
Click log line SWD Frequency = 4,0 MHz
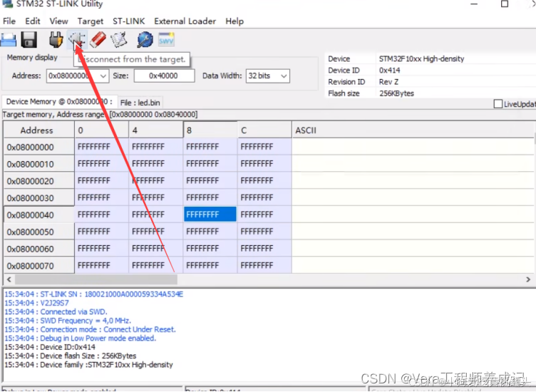[68, 321]
